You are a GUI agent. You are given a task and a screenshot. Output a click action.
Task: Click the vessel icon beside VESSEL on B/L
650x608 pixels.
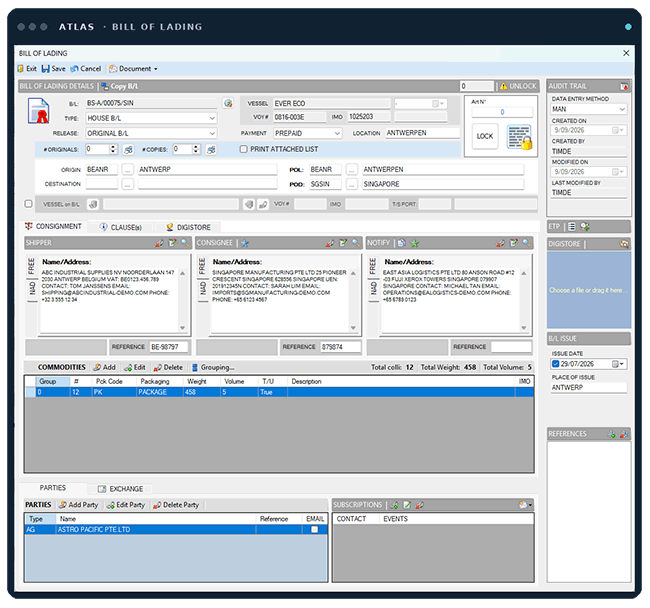pos(93,204)
